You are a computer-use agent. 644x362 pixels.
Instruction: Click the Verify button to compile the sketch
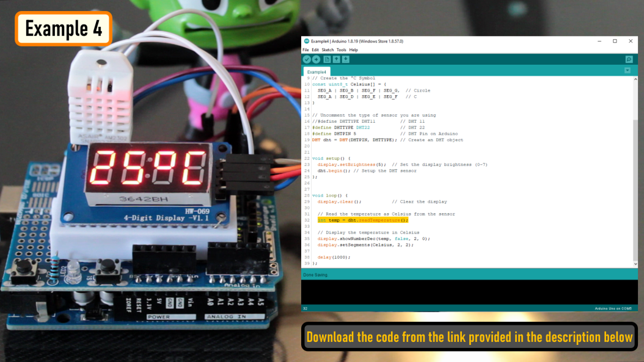[307, 59]
